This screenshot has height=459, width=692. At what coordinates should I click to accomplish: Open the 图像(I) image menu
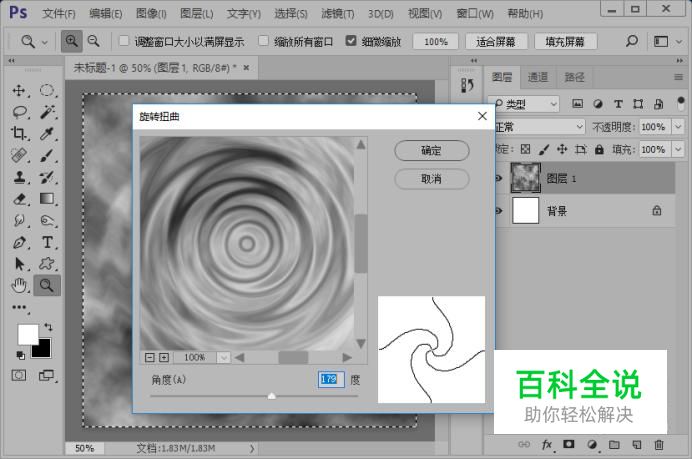point(151,14)
